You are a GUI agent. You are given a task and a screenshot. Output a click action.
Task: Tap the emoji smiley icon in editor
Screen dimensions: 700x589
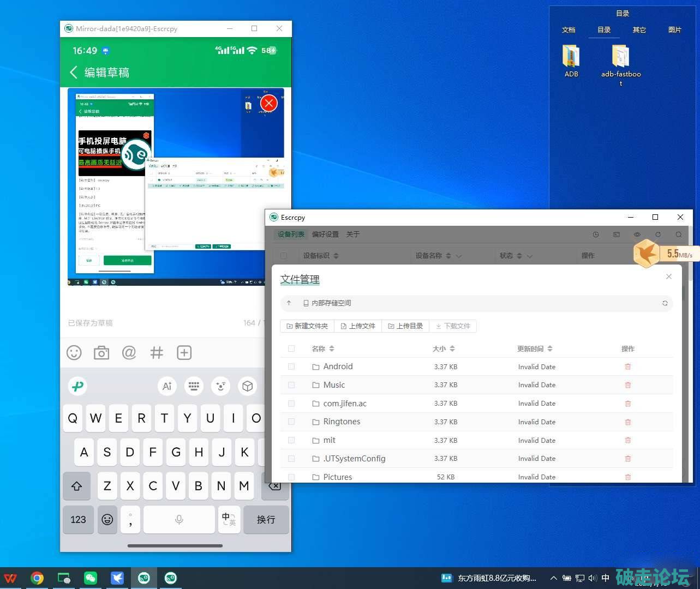click(74, 353)
